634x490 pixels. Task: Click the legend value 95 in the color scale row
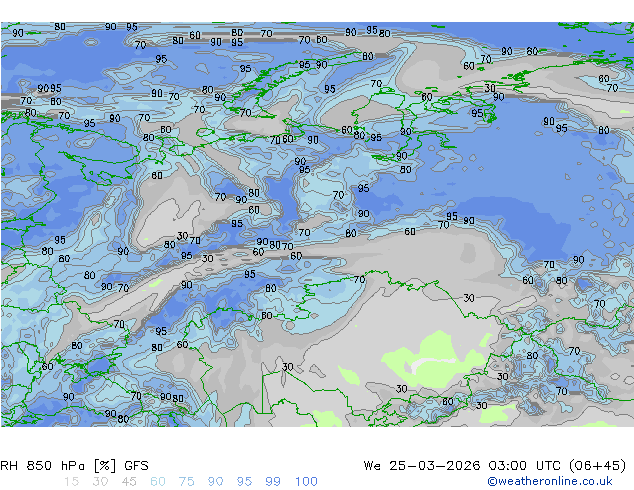244,482
